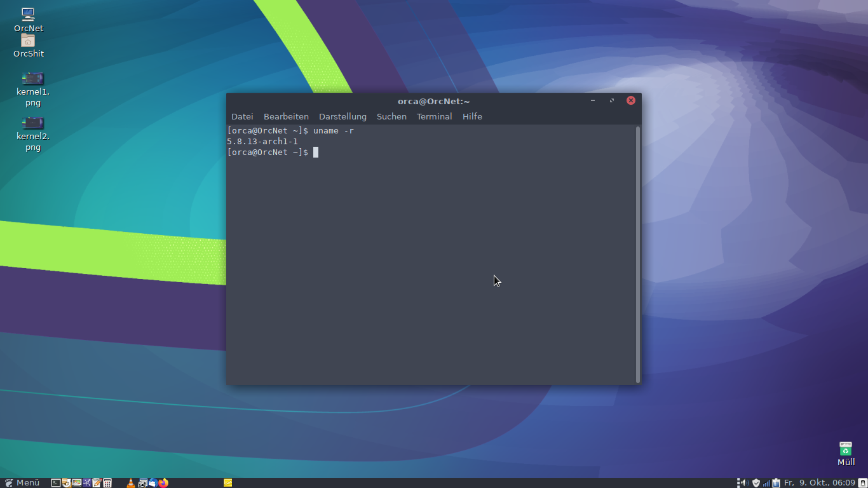Maximize the terminal window
868x488 pixels.
pyautogui.click(x=612, y=100)
